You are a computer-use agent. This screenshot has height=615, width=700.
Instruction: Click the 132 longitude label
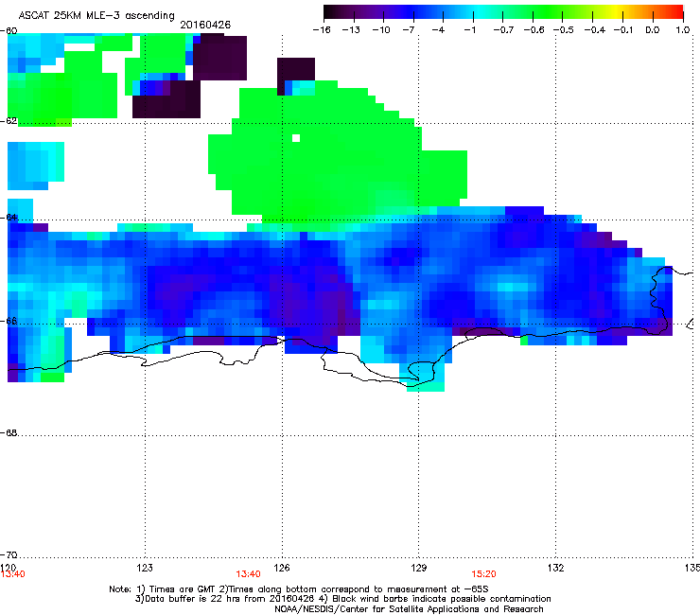[556, 568]
